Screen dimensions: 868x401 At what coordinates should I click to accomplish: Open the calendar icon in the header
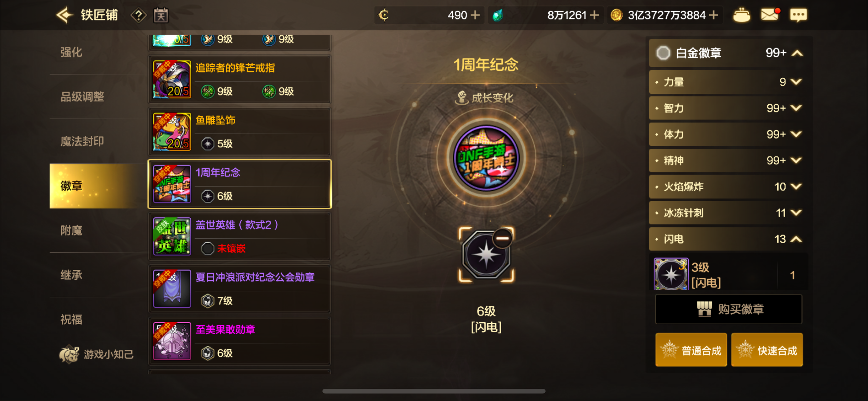point(161,15)
